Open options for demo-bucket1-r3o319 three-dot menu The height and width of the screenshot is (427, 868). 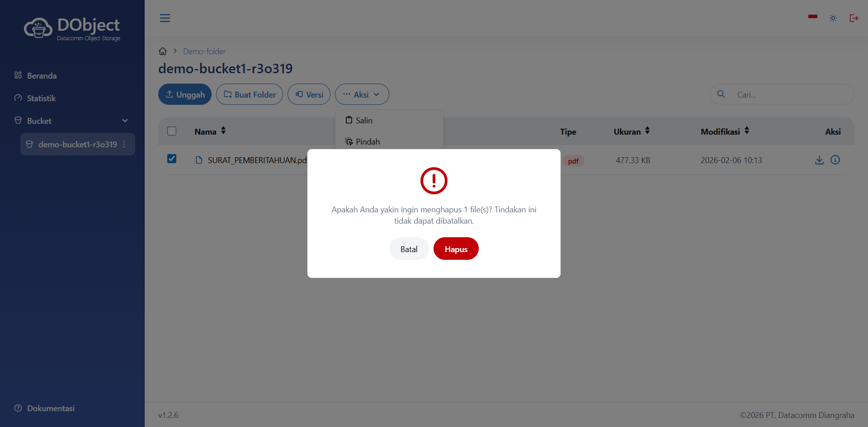pyautogui.click(x=124, y=144)
